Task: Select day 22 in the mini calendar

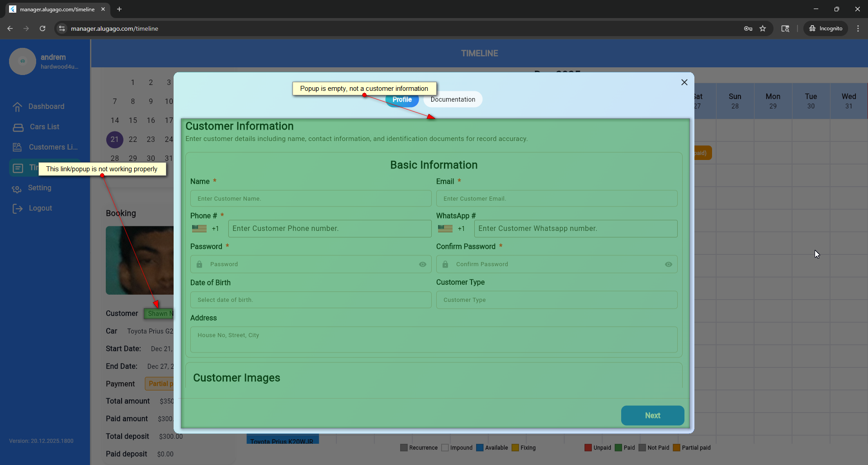Action: click(133, 140)
